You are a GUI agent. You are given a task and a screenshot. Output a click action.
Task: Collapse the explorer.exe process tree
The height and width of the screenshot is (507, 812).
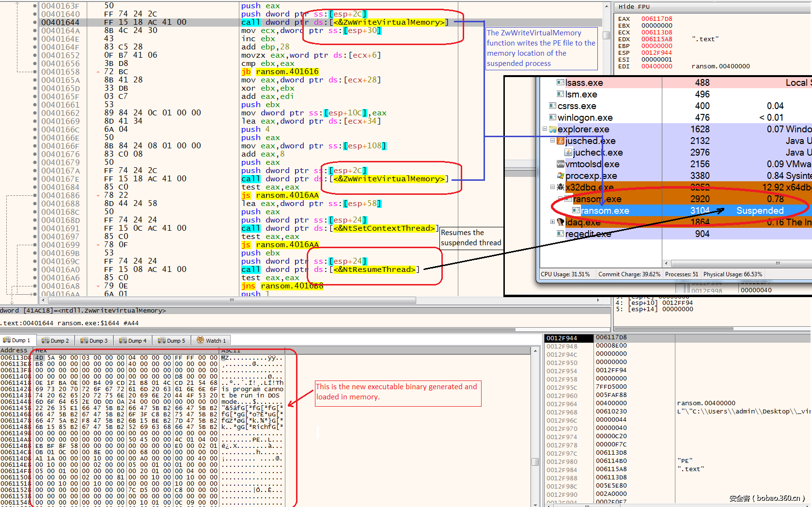click(545, 129)
